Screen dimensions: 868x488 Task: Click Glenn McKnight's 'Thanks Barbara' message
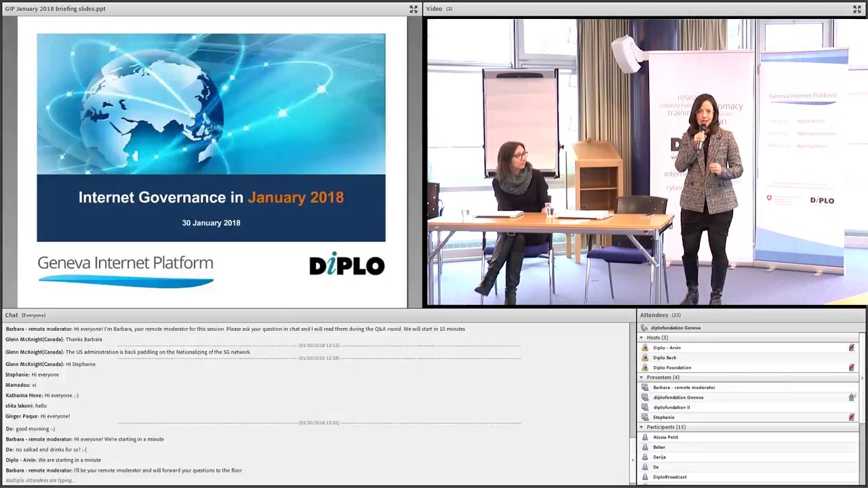[x=54, y=340]
